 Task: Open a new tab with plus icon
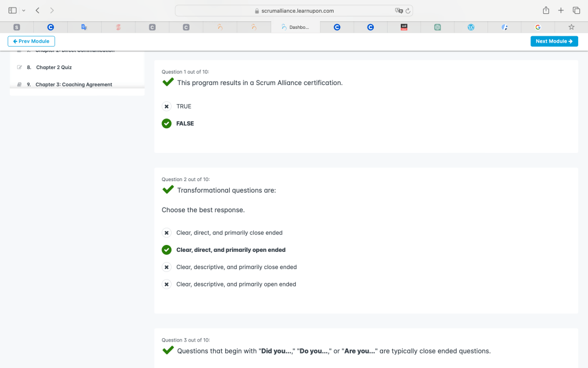[561, 10]
